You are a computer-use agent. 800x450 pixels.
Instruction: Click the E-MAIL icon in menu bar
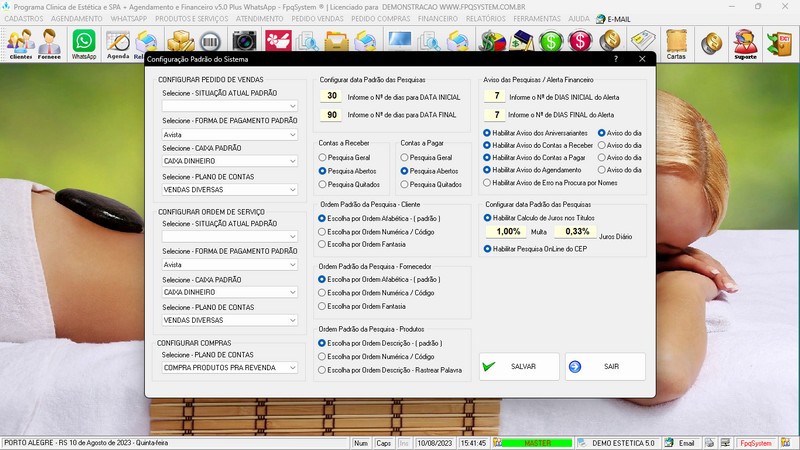click(613, 19)
